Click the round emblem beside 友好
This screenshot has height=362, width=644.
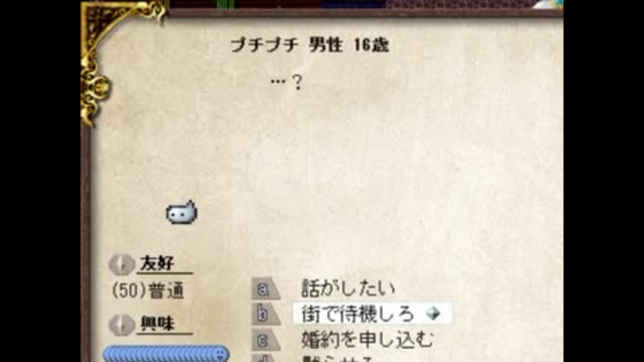[x=121, y=264]
